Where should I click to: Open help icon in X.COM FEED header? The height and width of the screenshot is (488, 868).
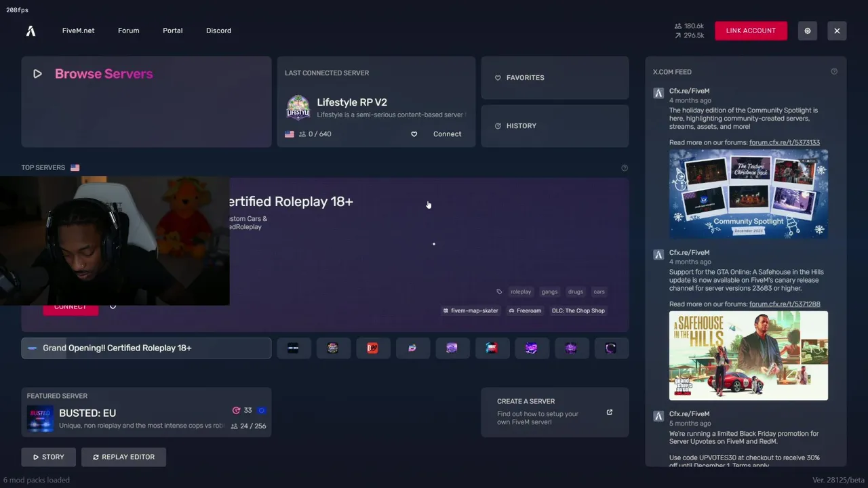834,71
